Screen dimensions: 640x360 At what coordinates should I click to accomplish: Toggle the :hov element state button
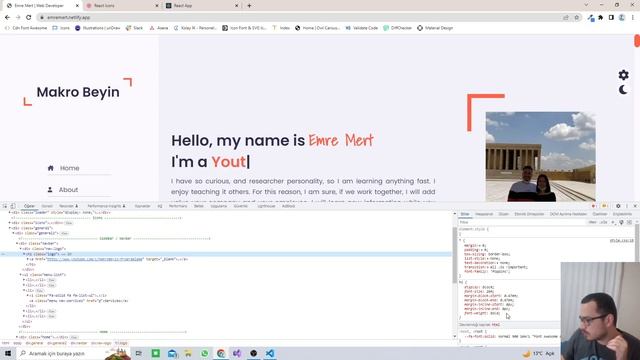(592, 222)
